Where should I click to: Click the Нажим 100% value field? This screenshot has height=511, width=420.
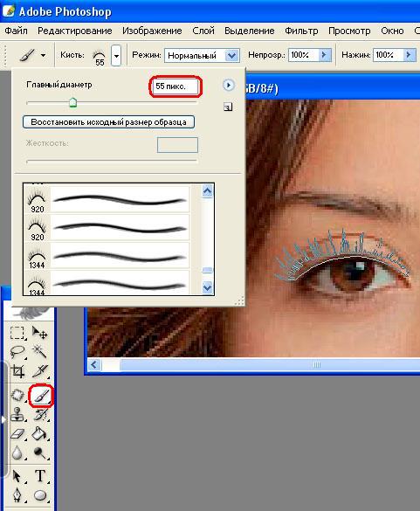[x=388, y=55]
